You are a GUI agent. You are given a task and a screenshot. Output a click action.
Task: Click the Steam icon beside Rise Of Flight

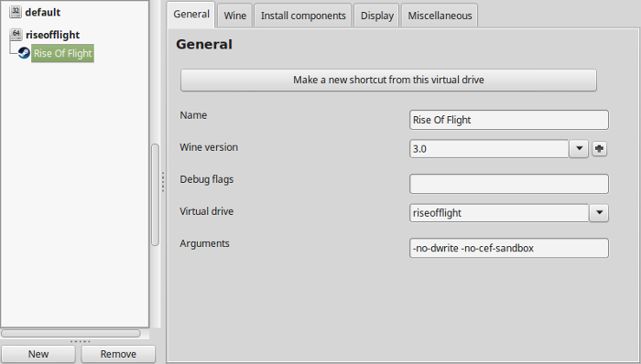coord(24,53)
